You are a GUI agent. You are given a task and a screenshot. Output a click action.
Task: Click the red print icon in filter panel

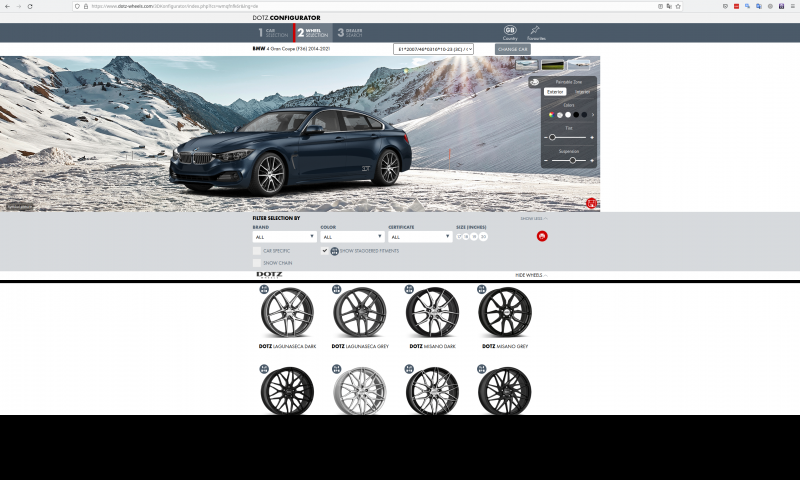point(542,236)
